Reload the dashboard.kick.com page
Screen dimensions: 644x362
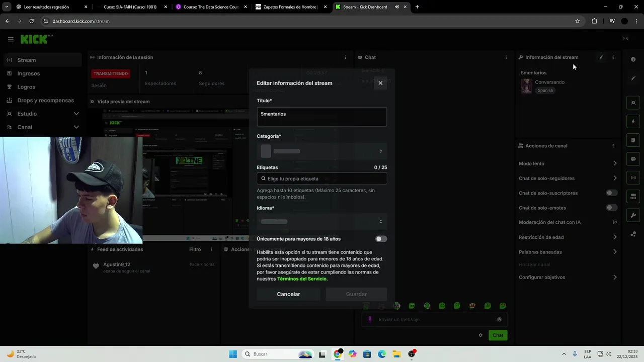(31, 21)
